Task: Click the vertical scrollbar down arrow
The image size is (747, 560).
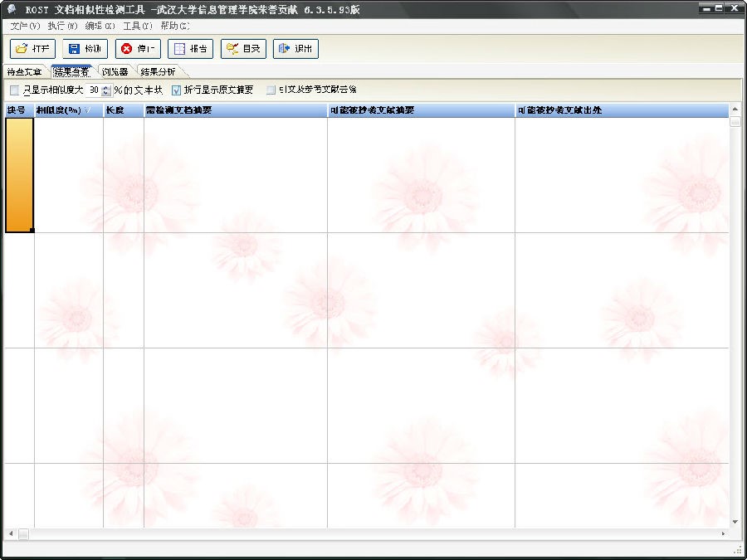Action: [x=735, y=522]
